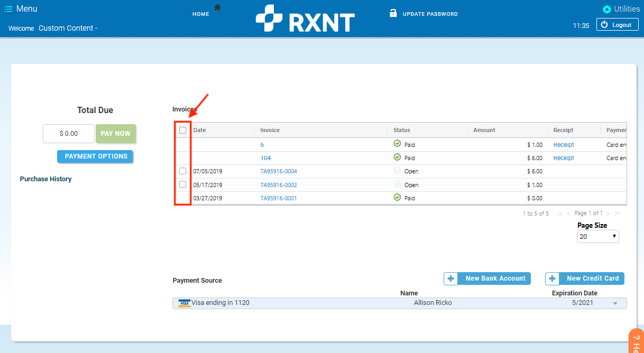This screenshot has width=644, height=353.
Task: Check the box for invoice 7A95916-0004
Action: pyautogui.click(x=183, y=171)
